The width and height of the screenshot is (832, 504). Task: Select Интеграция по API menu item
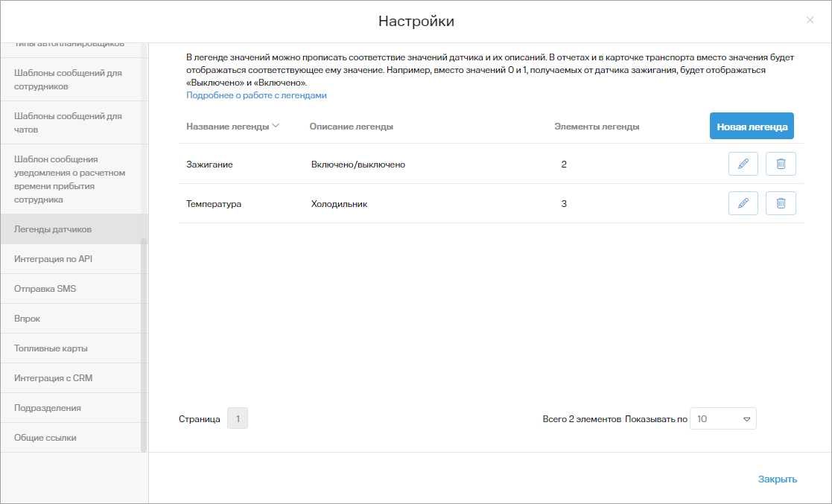coord(71,259)
